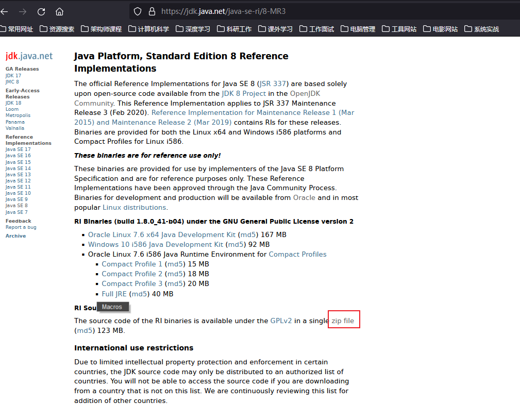Open md5 link for Windows JDK
The height and width of the screenshot is (420, 520).
click(x=236, y=245)
